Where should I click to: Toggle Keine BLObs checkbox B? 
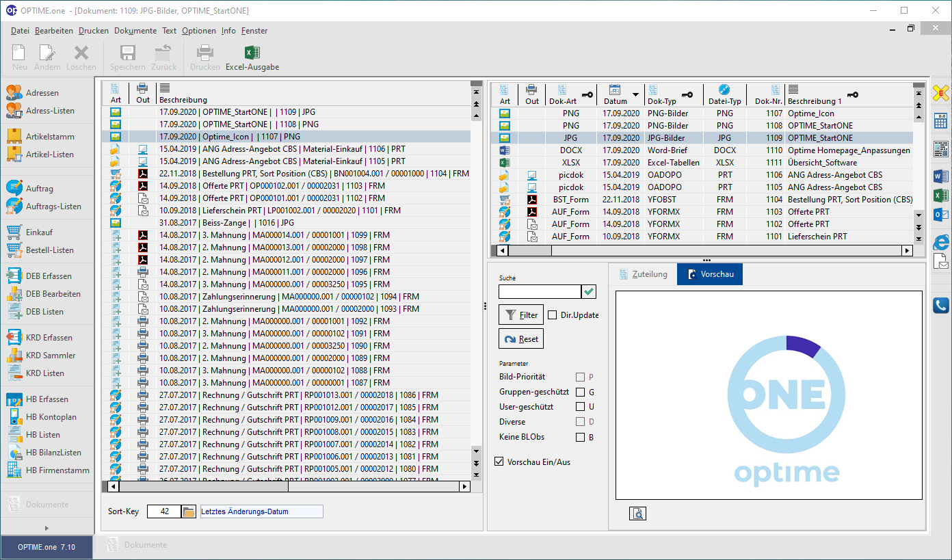580,437
